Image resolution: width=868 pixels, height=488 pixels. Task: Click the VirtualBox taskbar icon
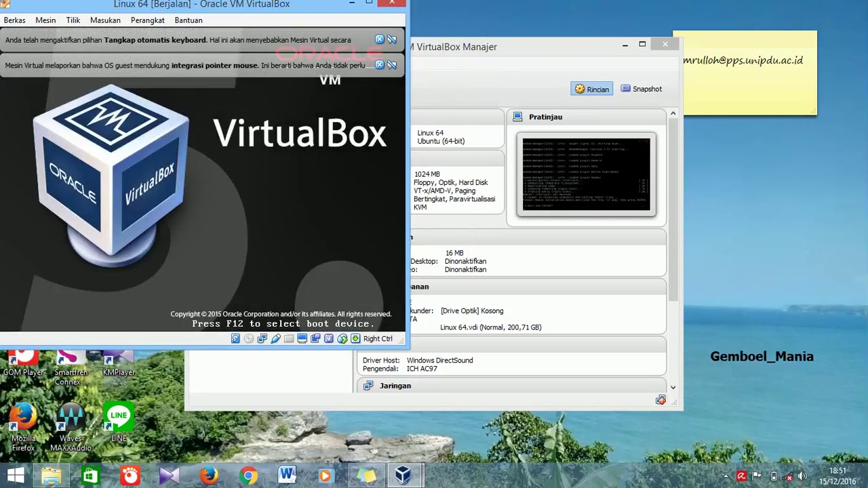point(404,475)
